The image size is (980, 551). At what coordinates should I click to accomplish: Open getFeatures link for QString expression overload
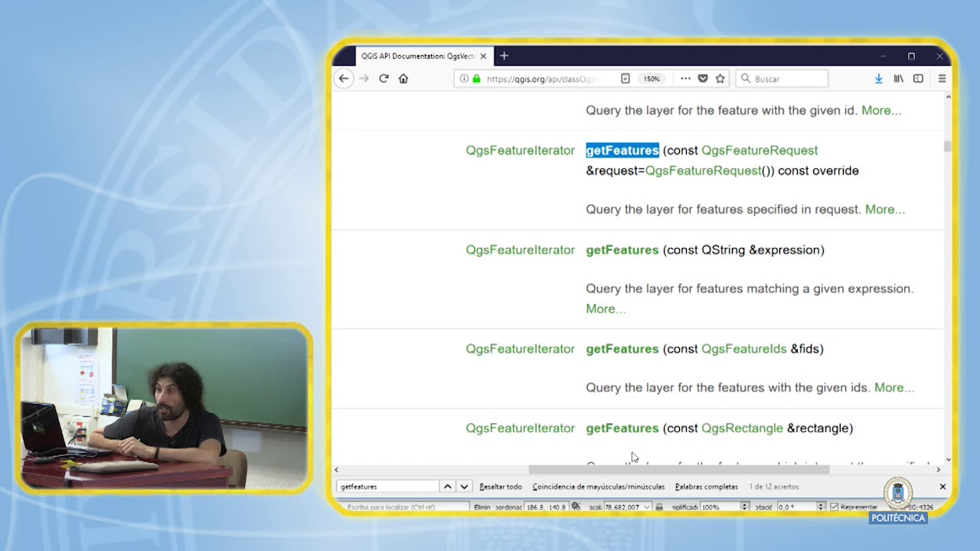pos(622,250)
